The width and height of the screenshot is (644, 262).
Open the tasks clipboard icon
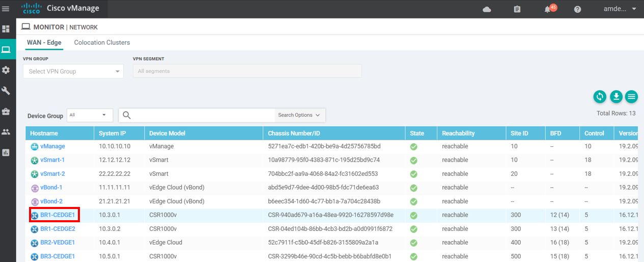517,9
